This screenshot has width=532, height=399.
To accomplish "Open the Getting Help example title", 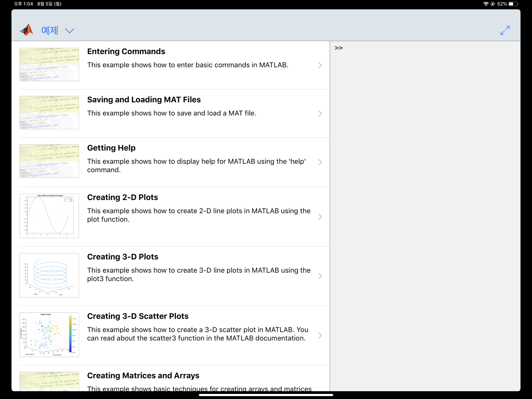I will [111, 148].
